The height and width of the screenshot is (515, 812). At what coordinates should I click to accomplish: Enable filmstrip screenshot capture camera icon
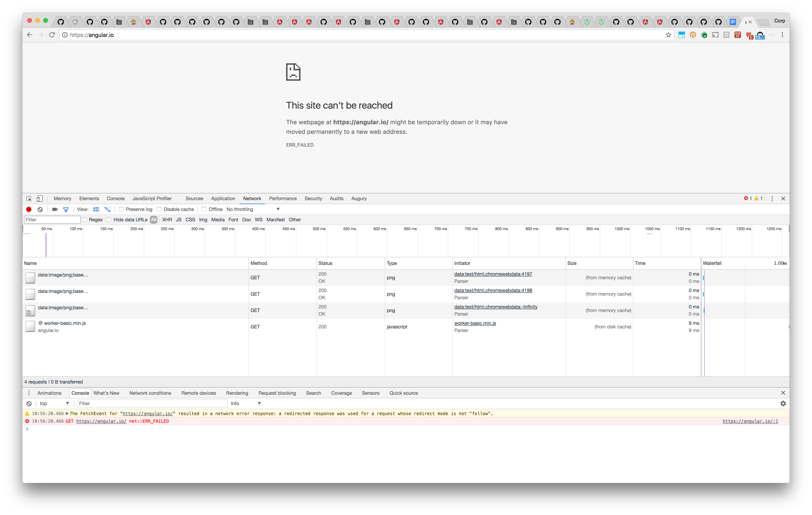(x=55, y=209)
